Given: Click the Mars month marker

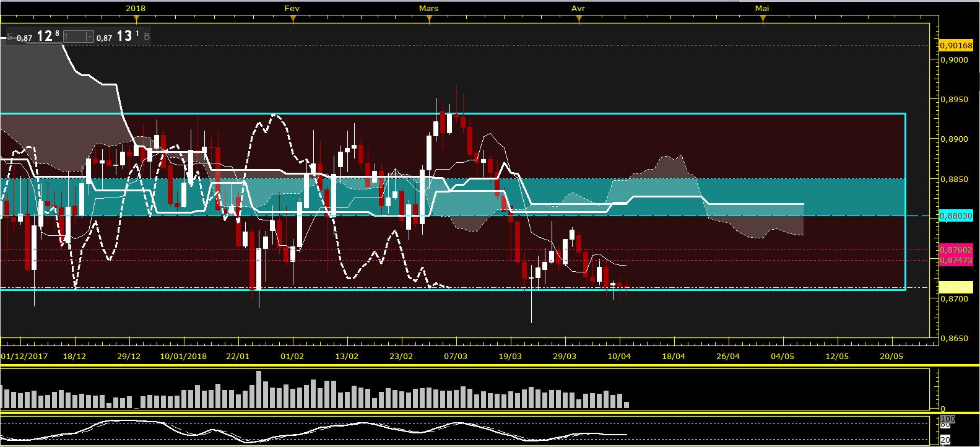Looking at the screenshot, I should coord(428,8).
